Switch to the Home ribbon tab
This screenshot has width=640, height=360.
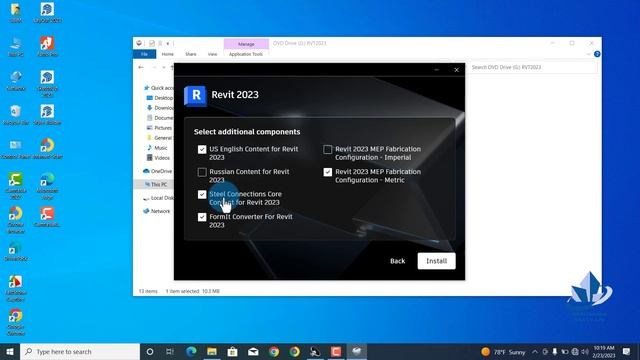[167, 54]
